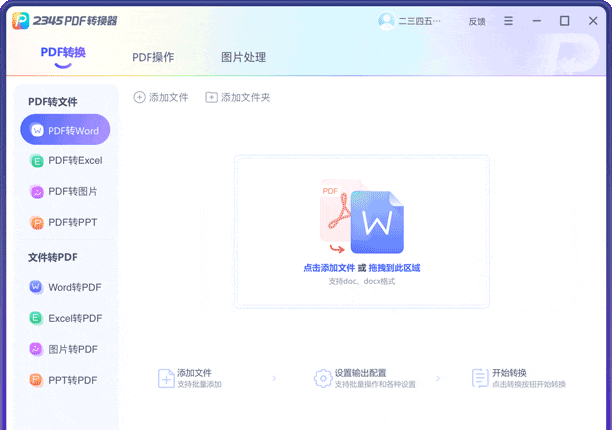This screenshot has height=430, width=612.
Task: Click the add folder icon in toolbar
Action: point(211,97)
